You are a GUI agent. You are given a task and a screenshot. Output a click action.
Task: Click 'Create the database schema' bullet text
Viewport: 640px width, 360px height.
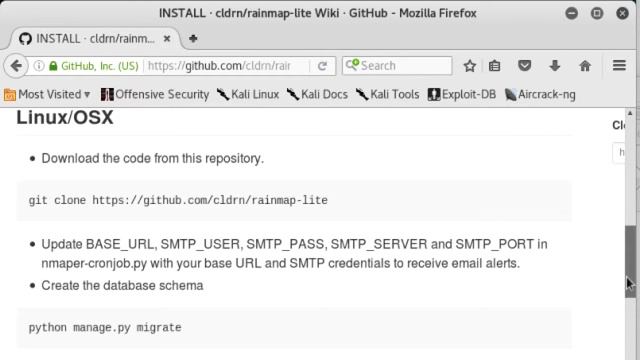point(122,285)
